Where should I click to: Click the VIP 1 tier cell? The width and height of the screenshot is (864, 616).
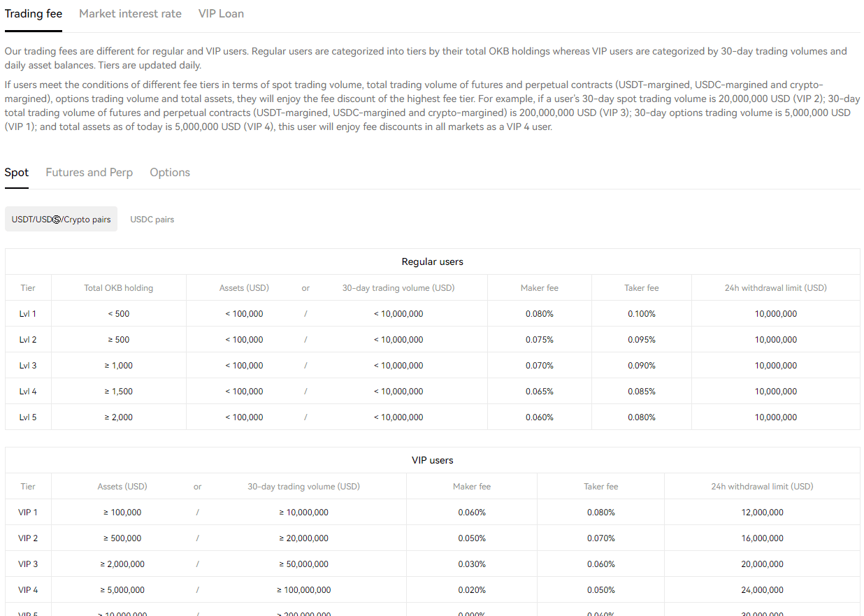point(28,513)
